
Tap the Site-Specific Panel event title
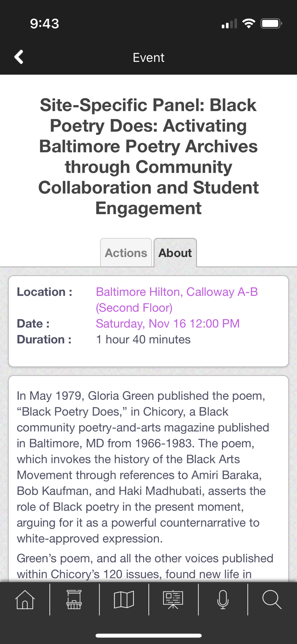[148, 156]
